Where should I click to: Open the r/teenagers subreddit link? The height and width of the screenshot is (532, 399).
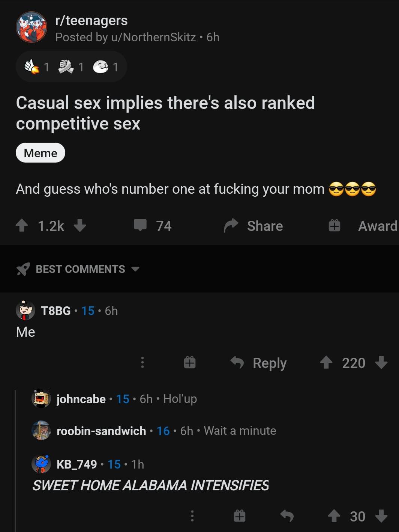[x=91, y=21]
